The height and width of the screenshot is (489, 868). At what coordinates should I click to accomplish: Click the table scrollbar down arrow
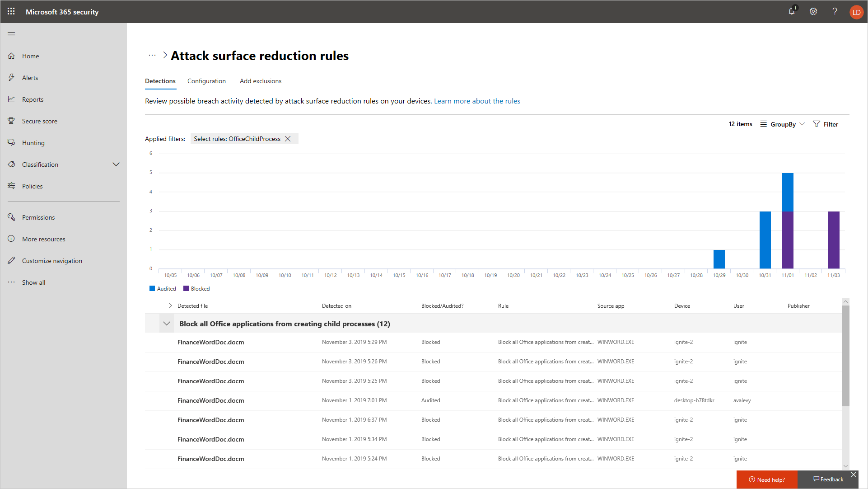click(x=845, y=466)
